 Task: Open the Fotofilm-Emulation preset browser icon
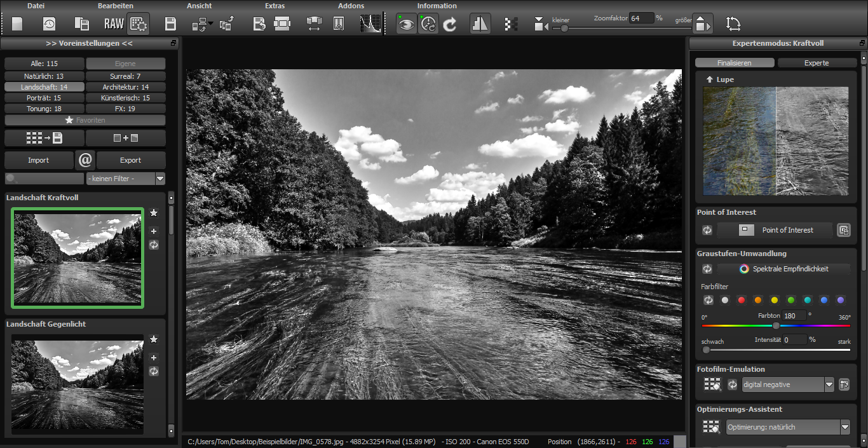coord(712,384)
